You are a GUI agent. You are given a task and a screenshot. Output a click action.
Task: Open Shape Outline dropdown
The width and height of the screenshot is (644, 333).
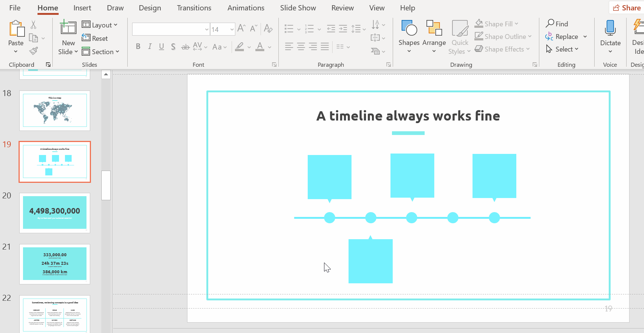point(503,36)
